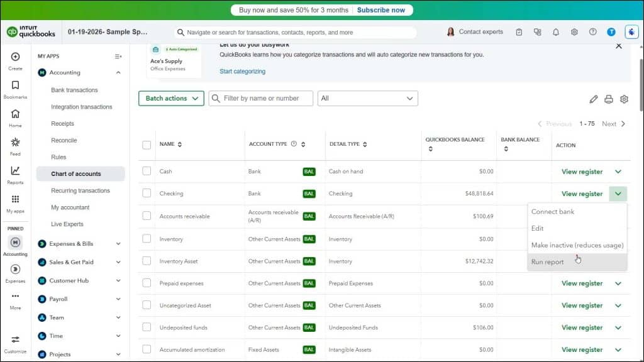Print the chart of accounts list
The image size is (644, 362).
(x=609, y=99)
